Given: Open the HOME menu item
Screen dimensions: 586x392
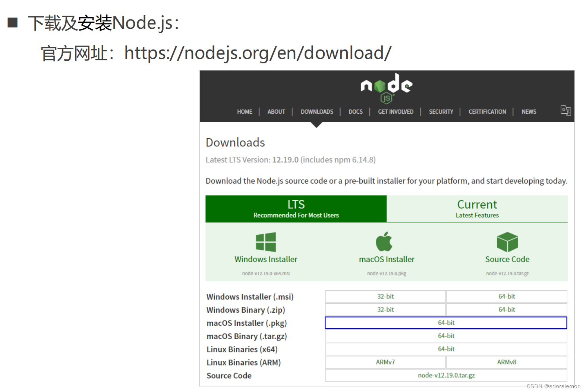Looking at the screenshot, I should pyautogui.click(x=245, y=112).
